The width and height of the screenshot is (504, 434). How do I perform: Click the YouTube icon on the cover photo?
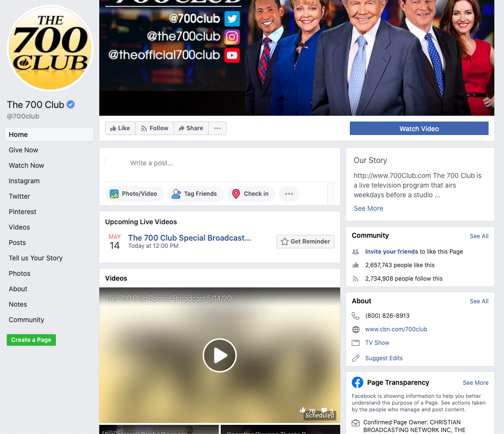232,55
